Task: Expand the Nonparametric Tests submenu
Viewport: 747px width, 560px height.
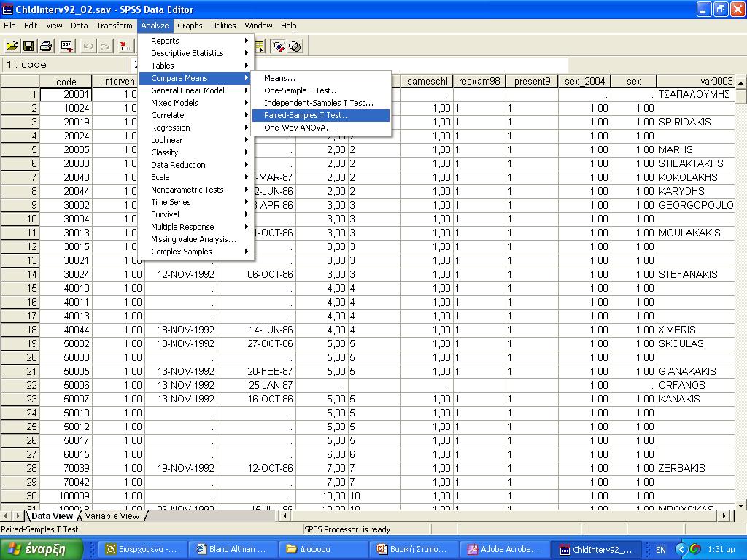Action: click(196, 190)
